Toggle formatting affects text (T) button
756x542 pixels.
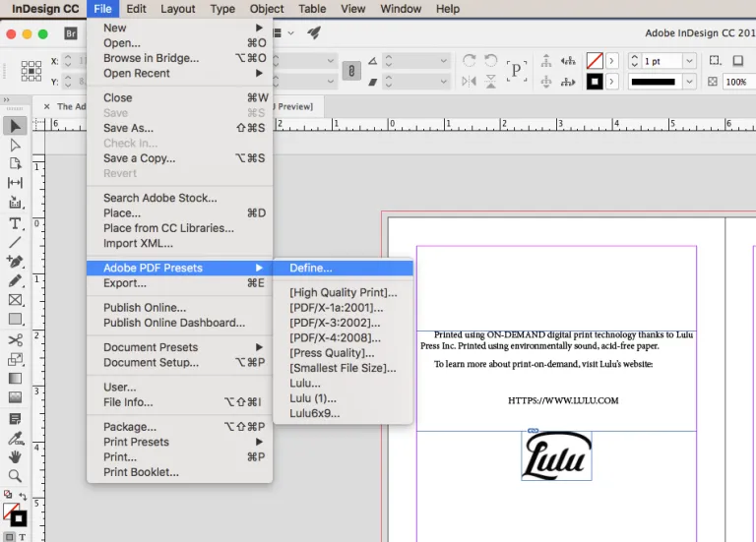23,537
